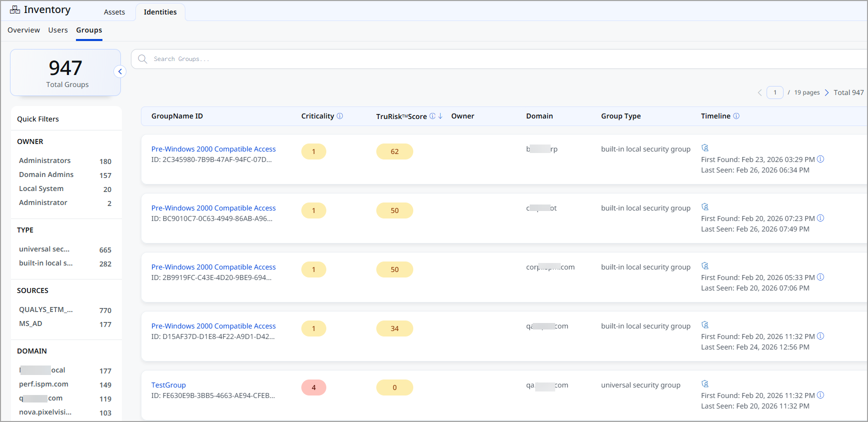The image size is (868, 422).
Task: Click the Group Type column header
Action: pos(621,116)
